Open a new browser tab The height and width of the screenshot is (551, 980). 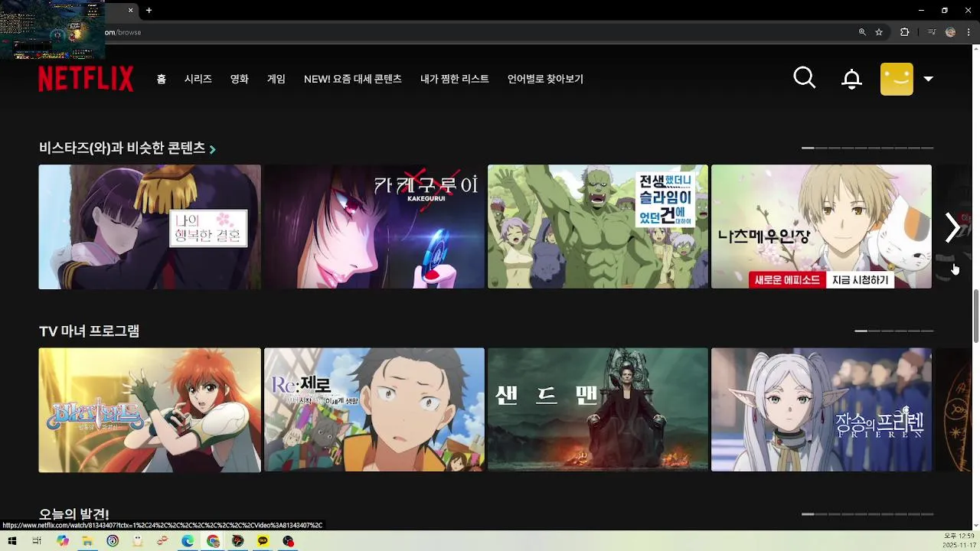[149, 10]
